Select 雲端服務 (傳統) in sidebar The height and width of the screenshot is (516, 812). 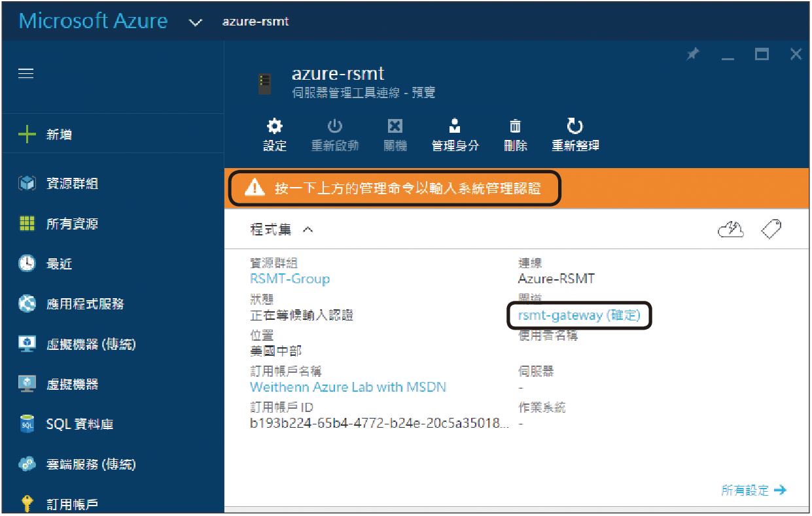[91, 464]
